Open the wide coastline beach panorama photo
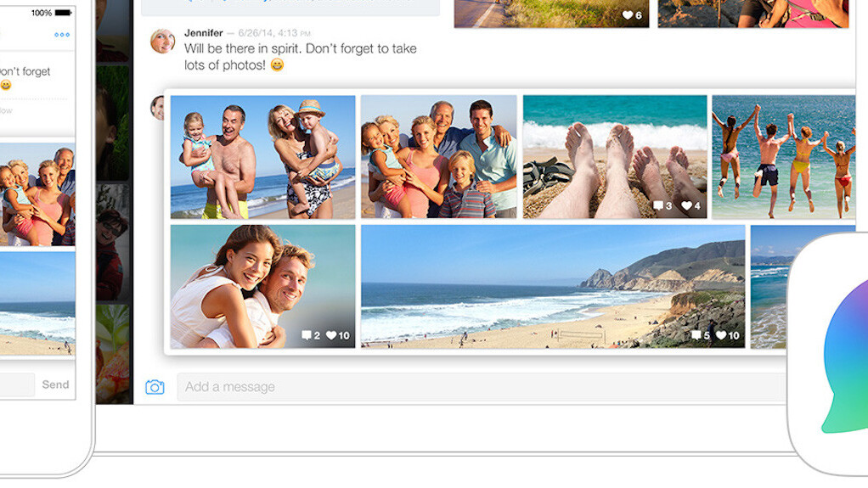This screenshot has height=488, width=868. (x=552, y=286)
